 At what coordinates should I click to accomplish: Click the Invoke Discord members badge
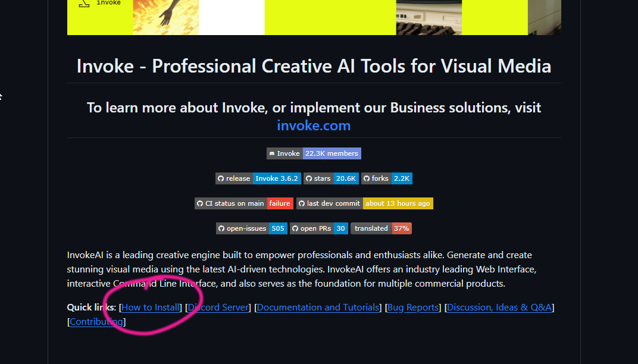coord(314,153)
